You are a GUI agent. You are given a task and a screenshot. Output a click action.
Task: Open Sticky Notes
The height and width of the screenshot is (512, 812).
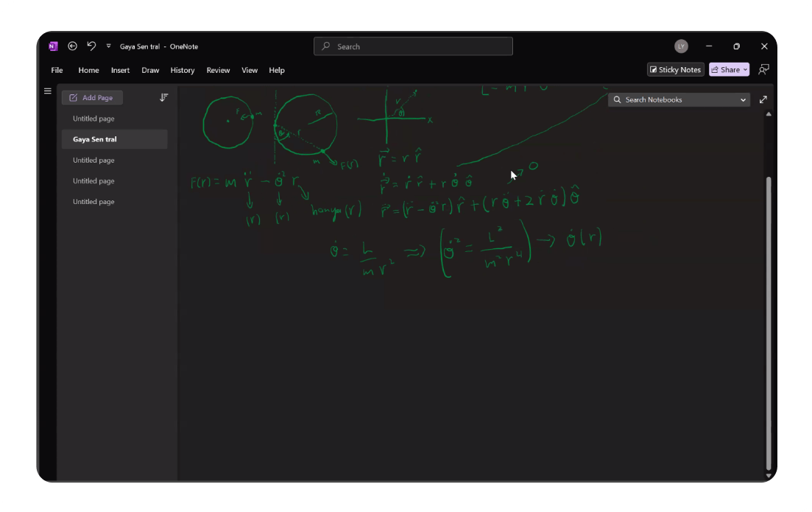(675, 69)
